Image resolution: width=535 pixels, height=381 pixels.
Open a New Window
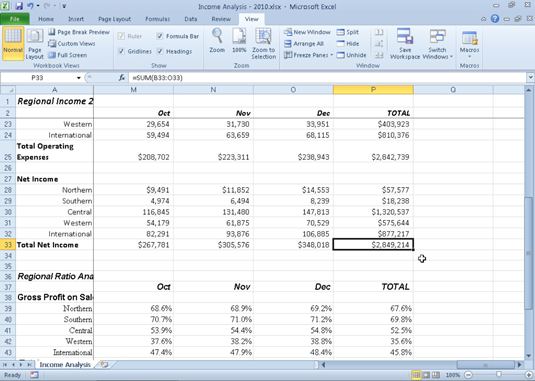click(307, 32)
